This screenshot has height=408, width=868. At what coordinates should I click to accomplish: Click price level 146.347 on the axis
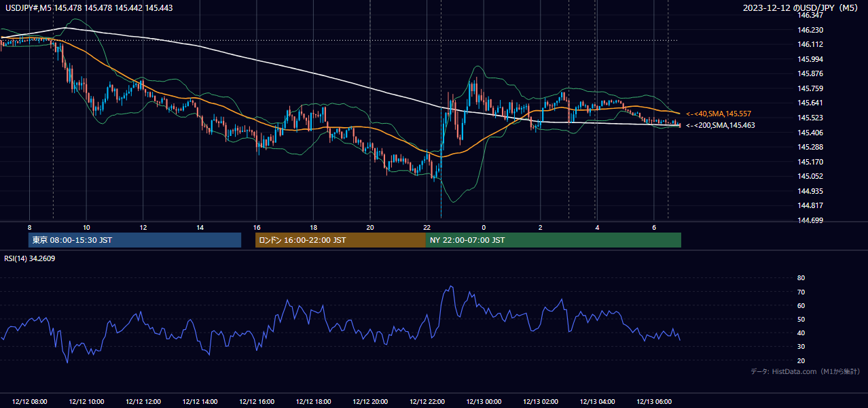tap(811, 15)
